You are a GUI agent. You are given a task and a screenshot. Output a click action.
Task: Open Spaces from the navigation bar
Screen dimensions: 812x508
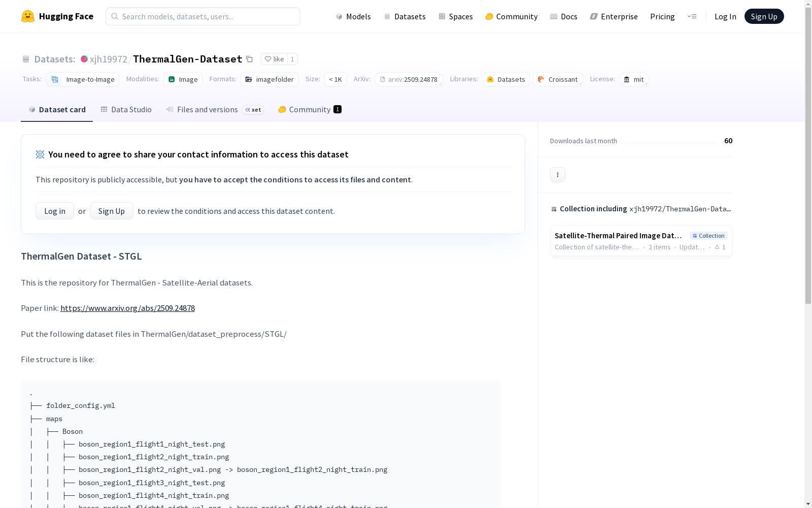(455, 16)
